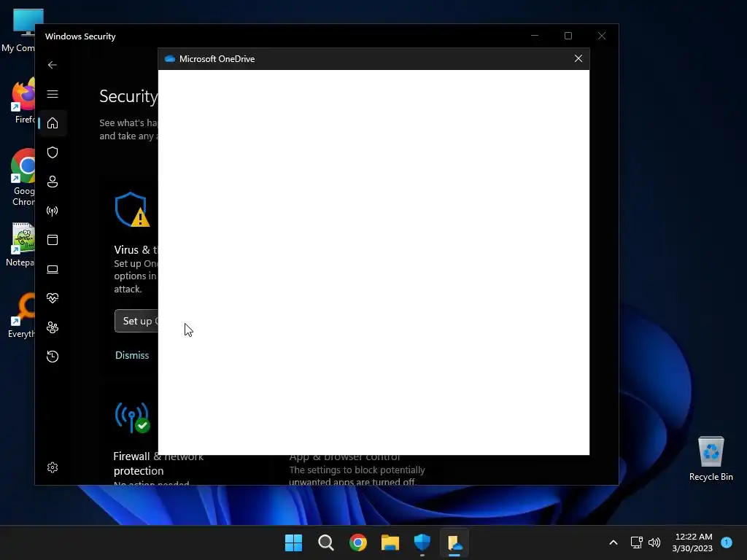
Task: Click the Virus & threat warning shield tile icon
Action: 132,209
